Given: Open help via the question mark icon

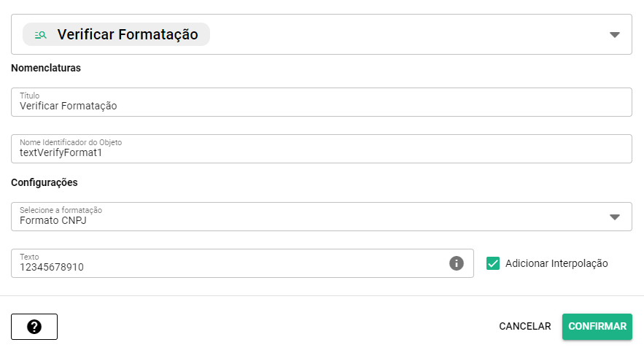Looking at the screenshot, I should 34,327.
